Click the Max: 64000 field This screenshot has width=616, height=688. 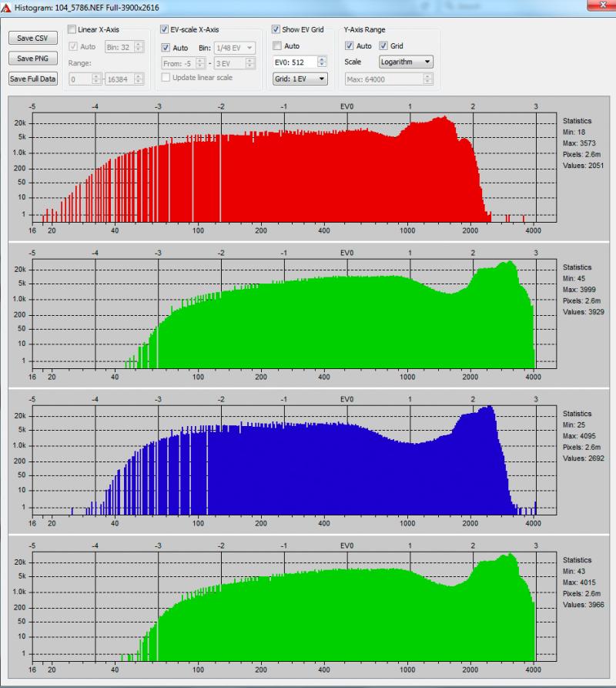[384, 79]
